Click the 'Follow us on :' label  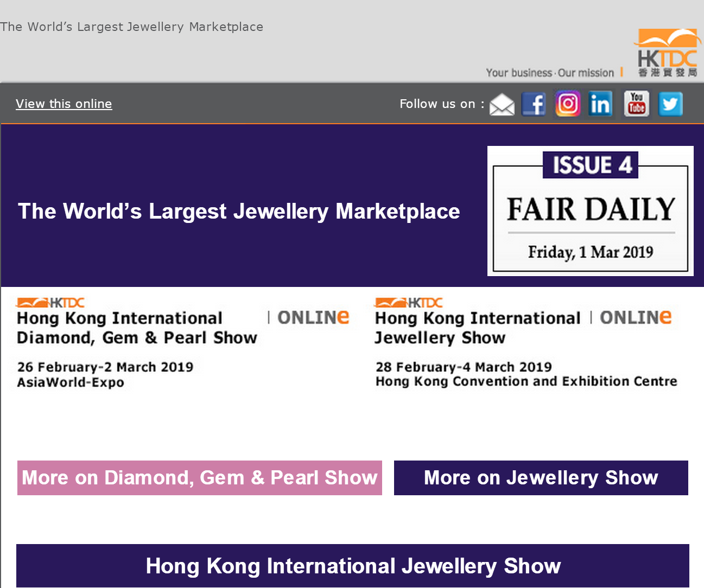pyautogui.click(x=442, y=104)
